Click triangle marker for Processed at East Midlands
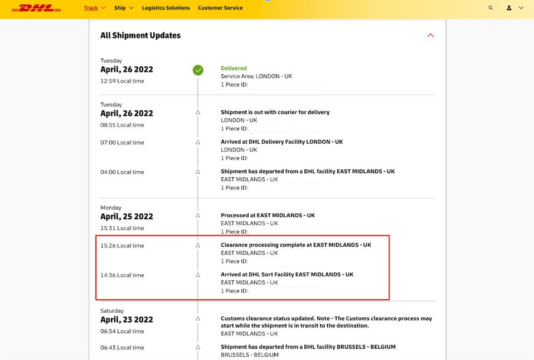534x360 pixels. [x=198, y=215]
